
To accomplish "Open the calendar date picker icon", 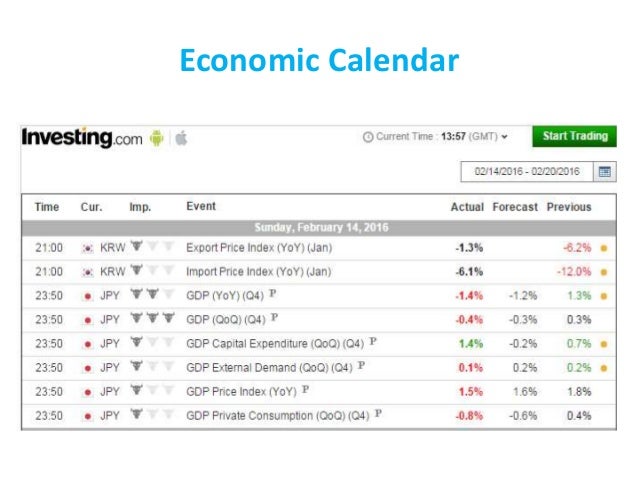I will pyautogui.click(x=605, y=172).
